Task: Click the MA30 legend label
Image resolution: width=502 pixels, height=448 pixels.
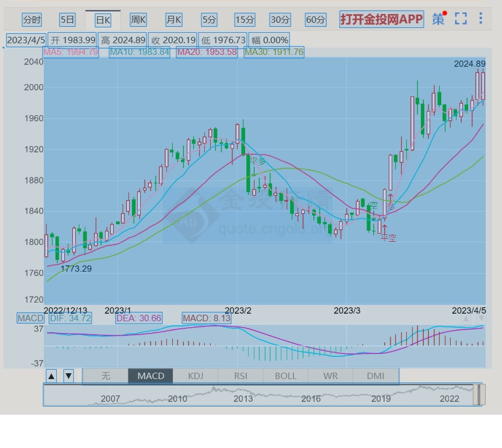Action: (x=274, y=52)
